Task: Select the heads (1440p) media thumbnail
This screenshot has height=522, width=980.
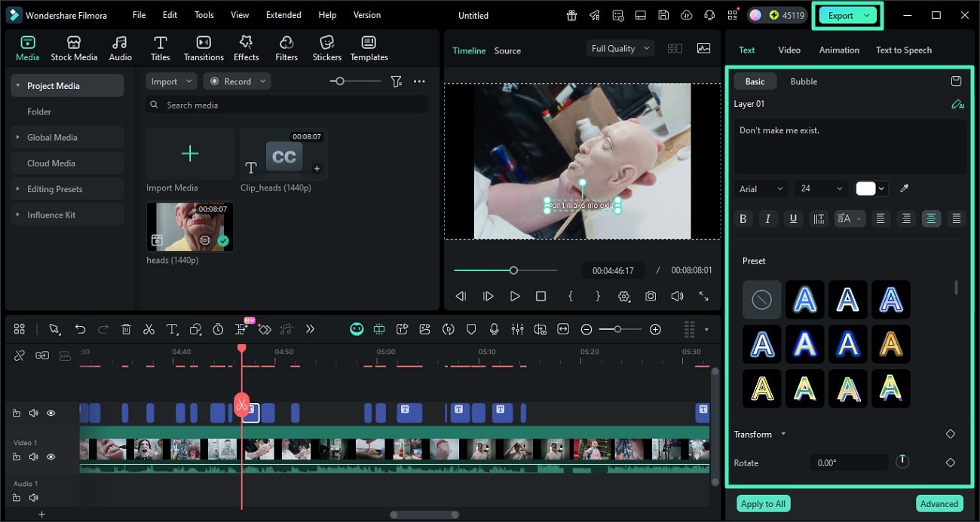Action: point(189,227)
